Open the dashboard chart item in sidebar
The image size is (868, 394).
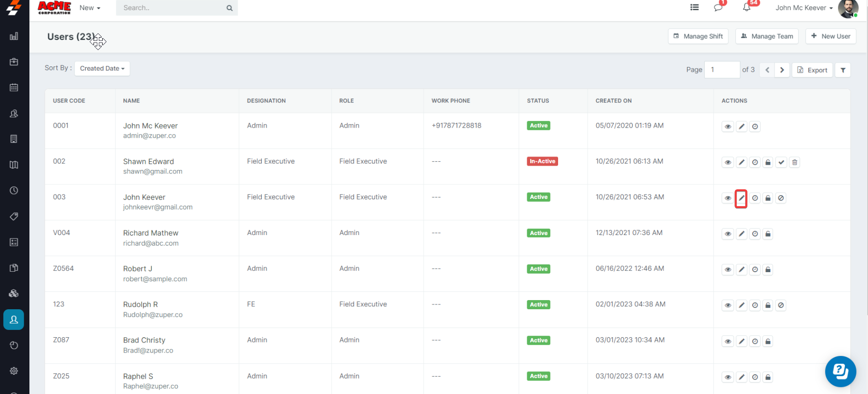[14, 36]
